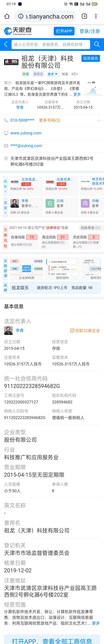Tap the phone icon beside 010-5908****
104x644 pixels.
coord(6,121)
